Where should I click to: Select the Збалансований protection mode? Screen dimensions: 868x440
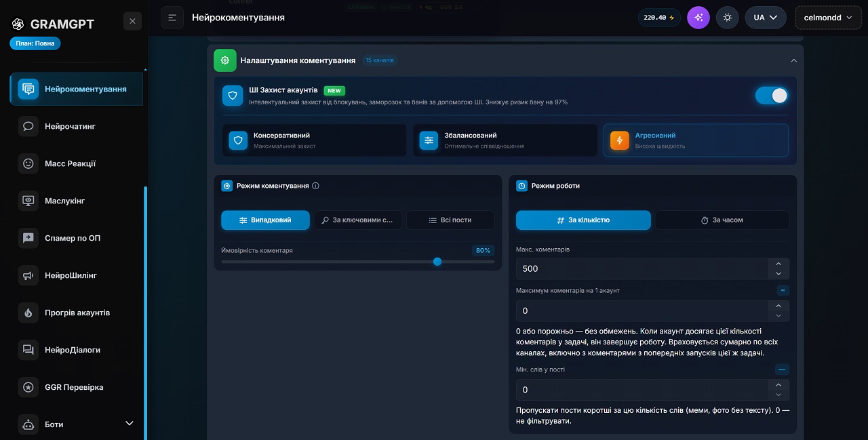[505, 140]
